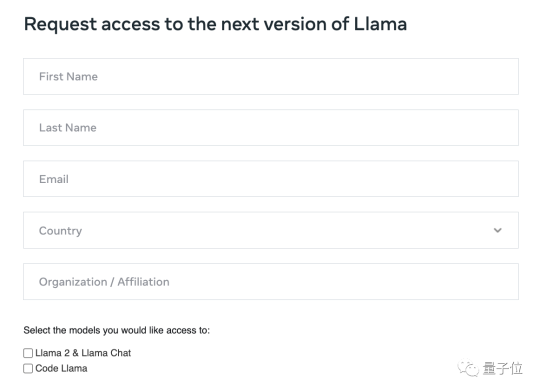Screen dimensions: 540x392
Task: Check the Llama 2 & Llama Chat checkbox
Action: [x=28, y=353]
